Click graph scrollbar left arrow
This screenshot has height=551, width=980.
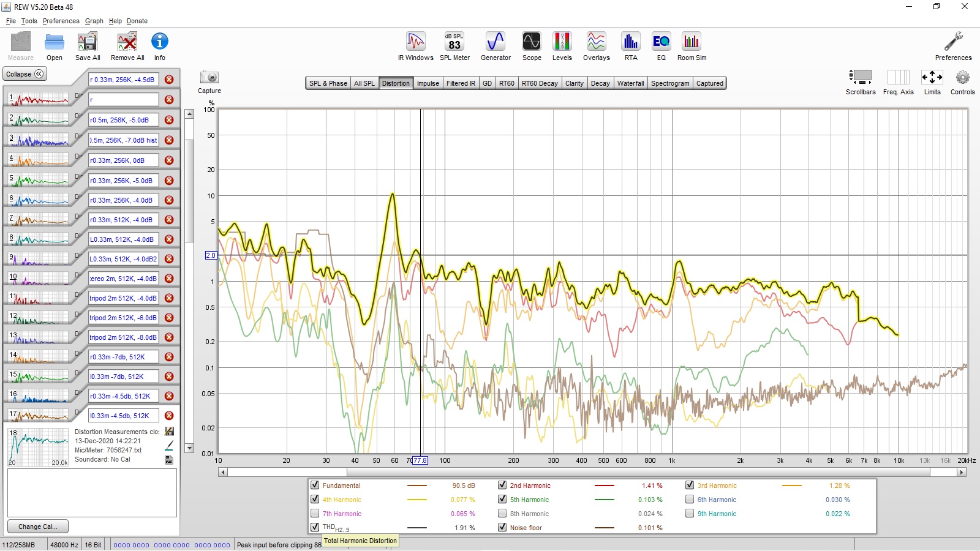click(222, 472)
